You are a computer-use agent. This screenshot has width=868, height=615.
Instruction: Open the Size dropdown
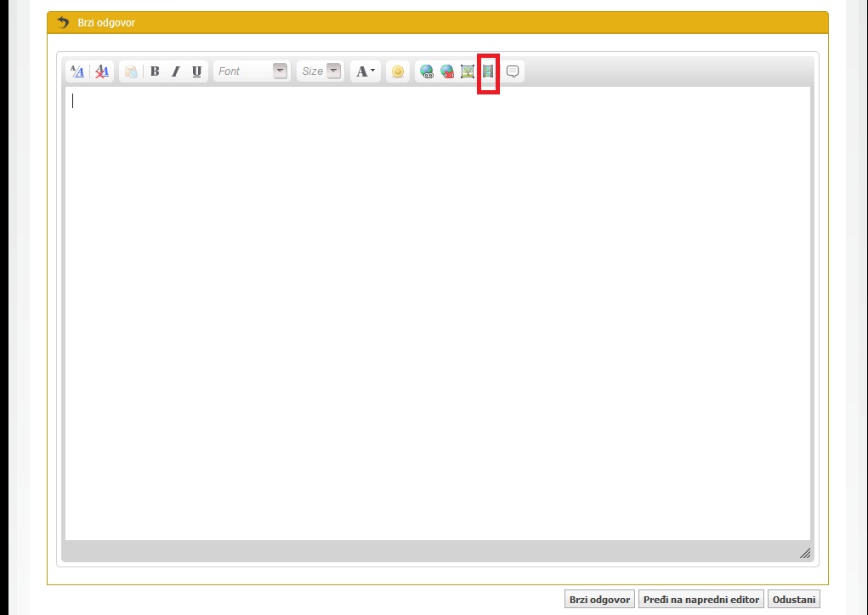pyautogui.click(x=333, y=71)
